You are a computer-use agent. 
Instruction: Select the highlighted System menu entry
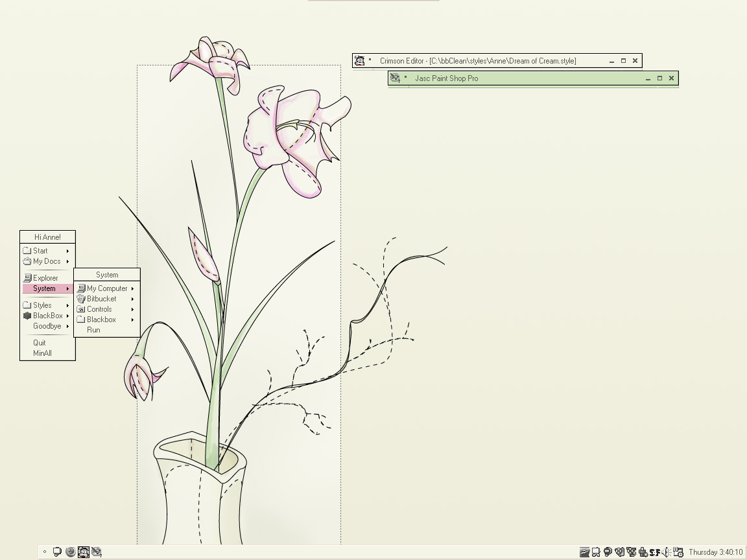point(47,288)
